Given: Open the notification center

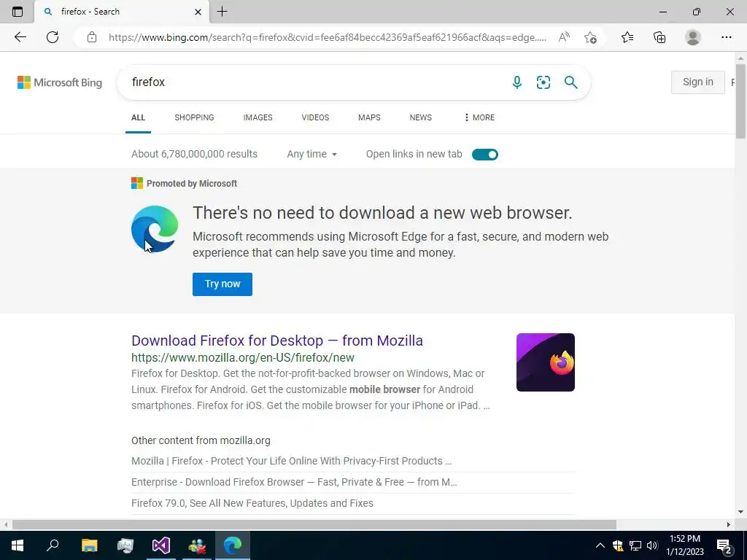Looking at the screenshot, I should coord(724,545).
